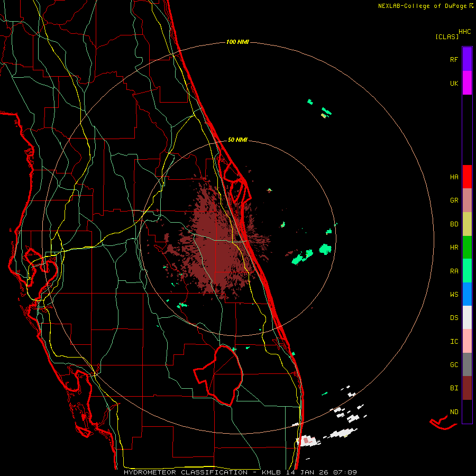Click the 100 NMI range ring label
476x476 pixels.
pos(237,42)
